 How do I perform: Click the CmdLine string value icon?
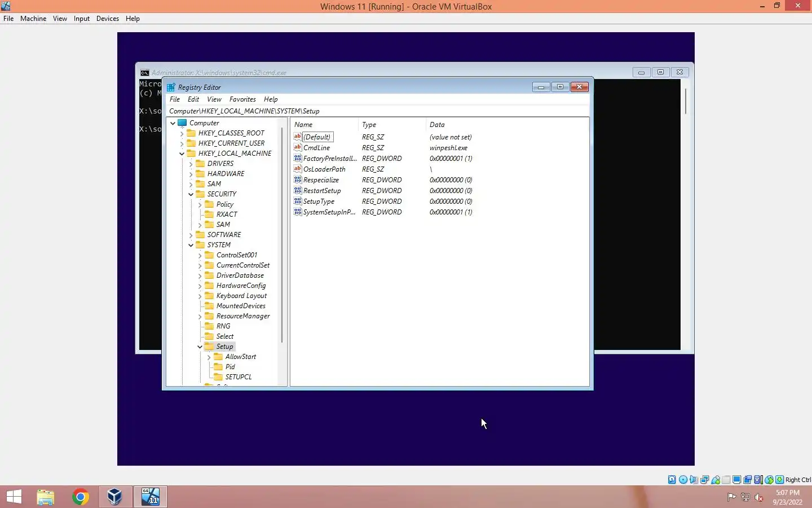click(298, 147)
